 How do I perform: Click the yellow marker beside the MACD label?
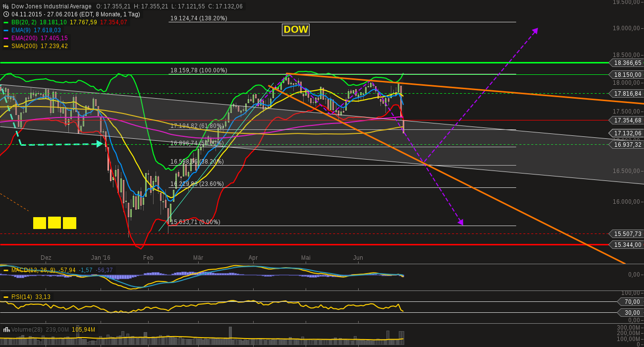coord(6,270)
